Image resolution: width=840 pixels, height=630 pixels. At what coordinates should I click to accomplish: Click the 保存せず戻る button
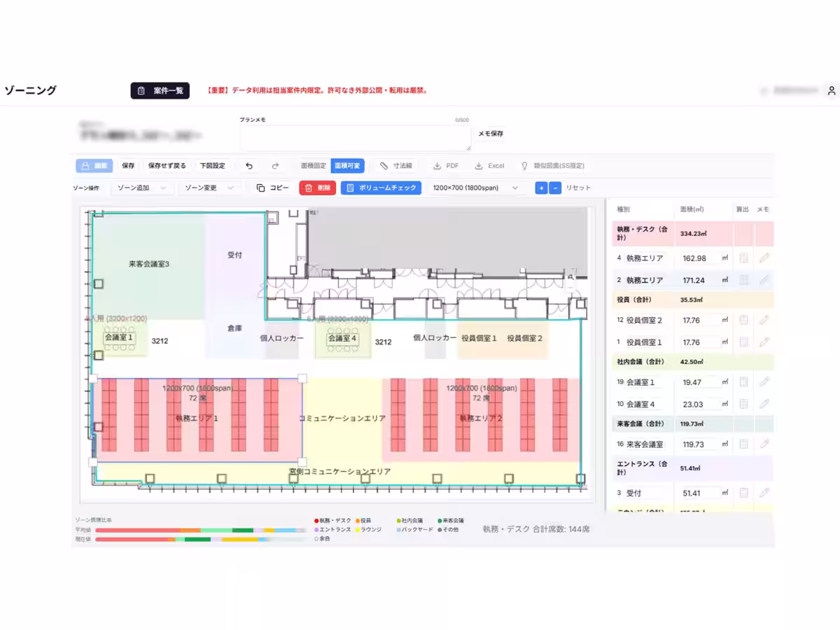(x=167, y=166)
